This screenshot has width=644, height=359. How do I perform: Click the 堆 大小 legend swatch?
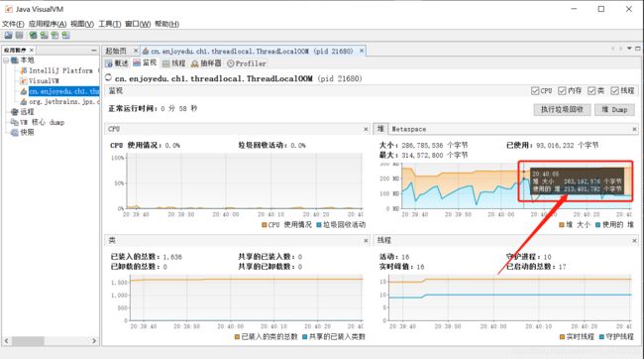pyautogui.click(x=562, y=225)
